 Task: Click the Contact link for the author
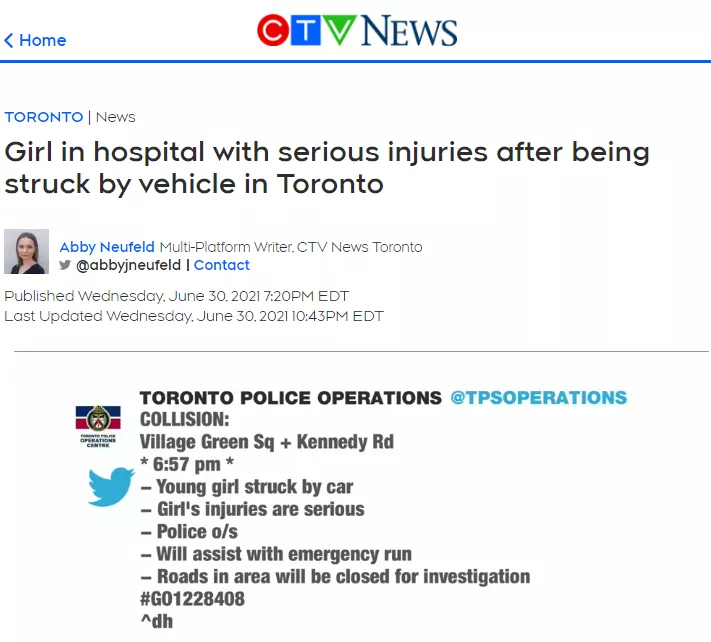[x=221, y=265]
